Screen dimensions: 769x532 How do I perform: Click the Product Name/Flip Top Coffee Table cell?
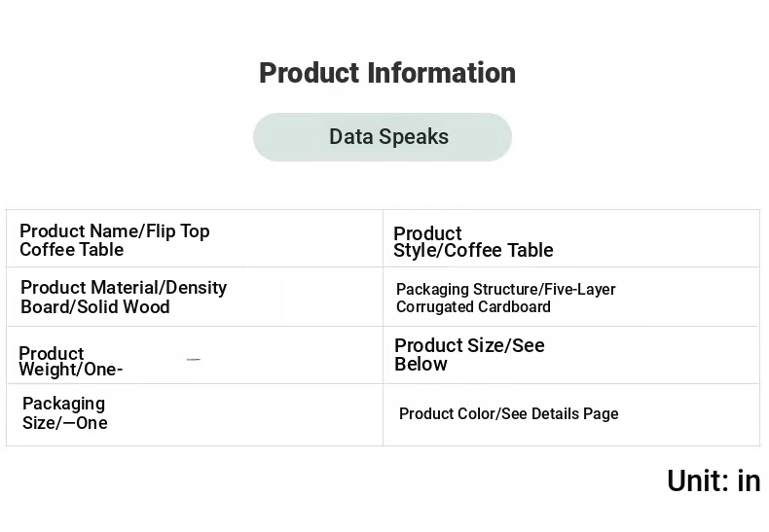coord(195,238)
